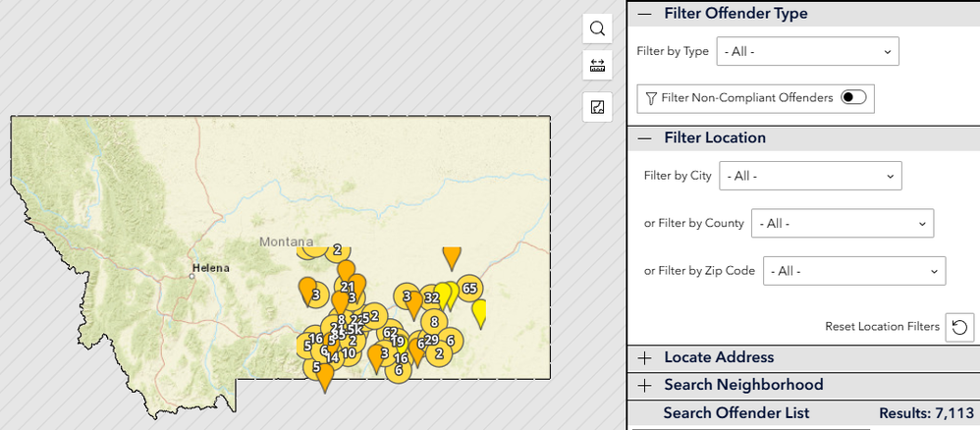Viewport: 980px width, 430px height.
Task: Click the funnel icon for non-compliant filter
Action: [x=651, y=98]
